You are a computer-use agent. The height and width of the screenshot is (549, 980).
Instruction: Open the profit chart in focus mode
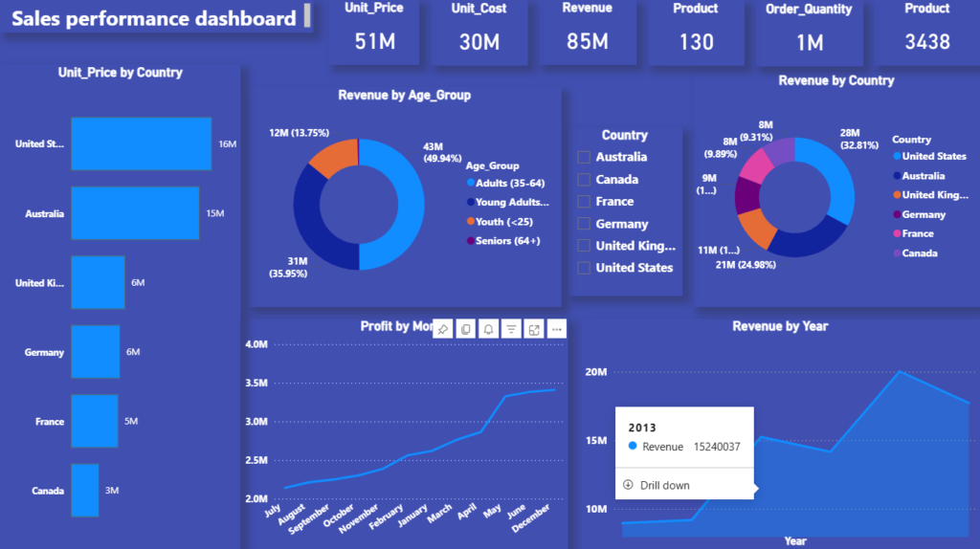[534, 329]
